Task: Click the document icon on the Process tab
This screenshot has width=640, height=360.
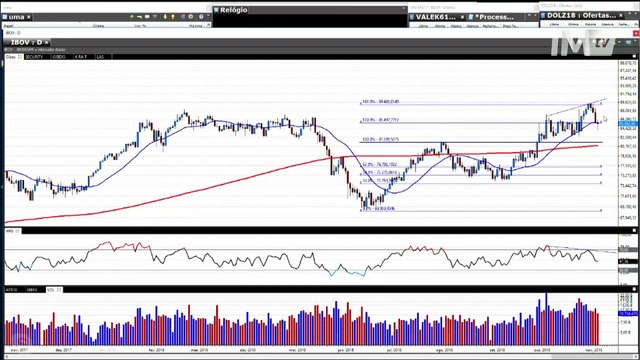Action: point(471,17)
